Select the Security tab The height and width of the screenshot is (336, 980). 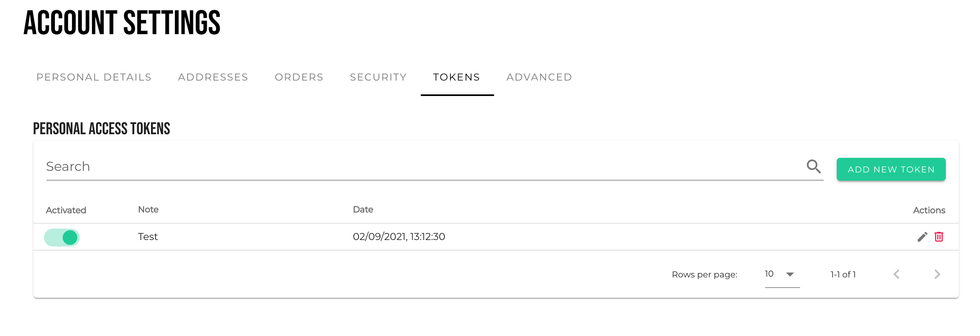pos(378,77)
